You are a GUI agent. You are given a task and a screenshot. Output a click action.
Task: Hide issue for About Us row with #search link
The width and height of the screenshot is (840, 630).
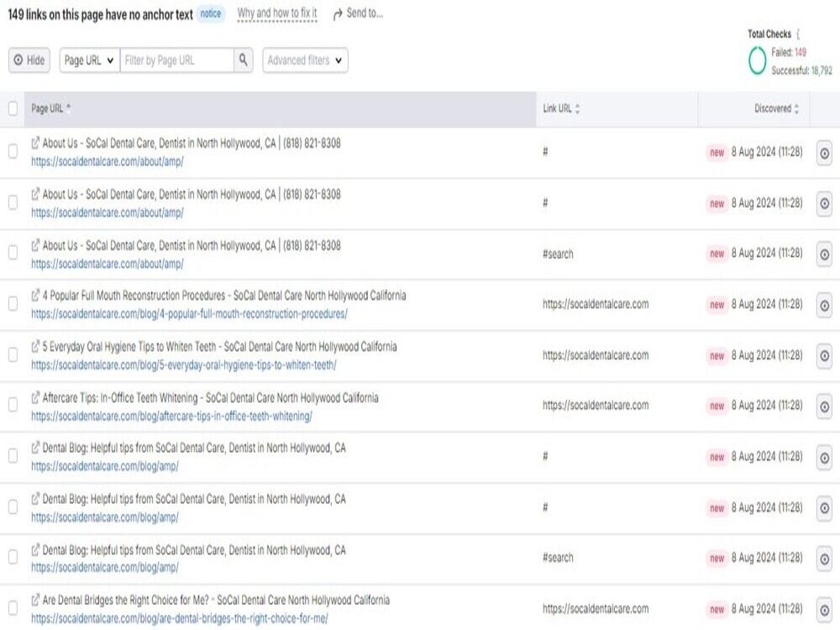825,255
